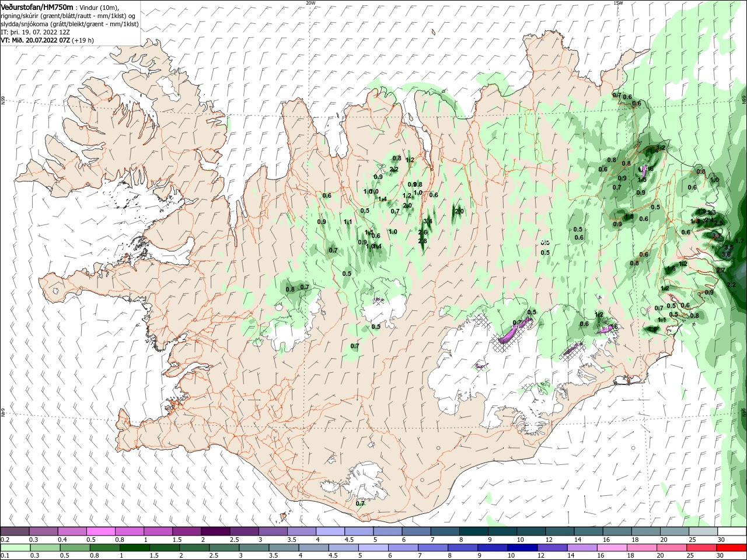Click the "0.7" value on the southernmost glacier
This screenshot has width=747, height=560.
pos(360,503)
